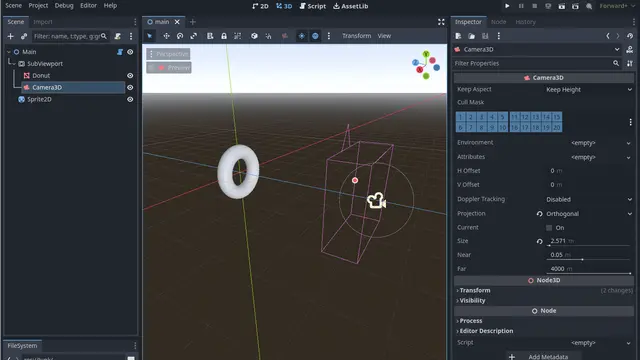Open the Projection Orthogonal dropdown
This screenshot has height=360, width=640.
(x=589, y=213)
